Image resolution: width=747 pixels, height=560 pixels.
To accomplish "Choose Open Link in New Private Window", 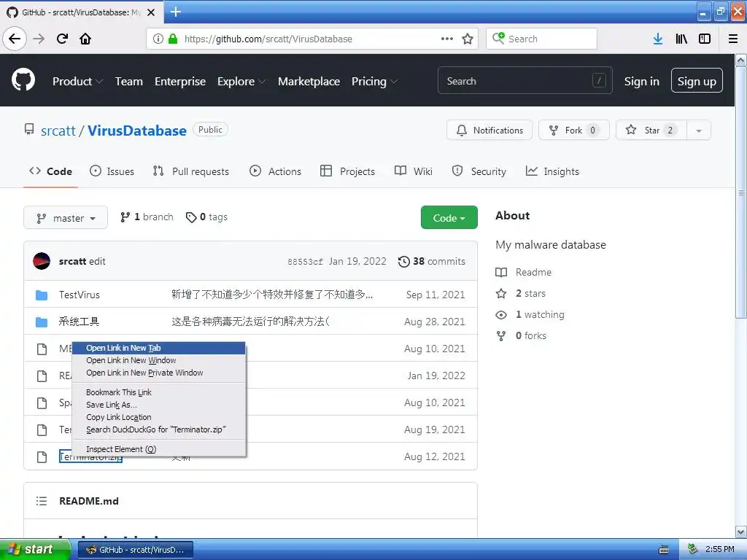I will click(x=158, y=373).
